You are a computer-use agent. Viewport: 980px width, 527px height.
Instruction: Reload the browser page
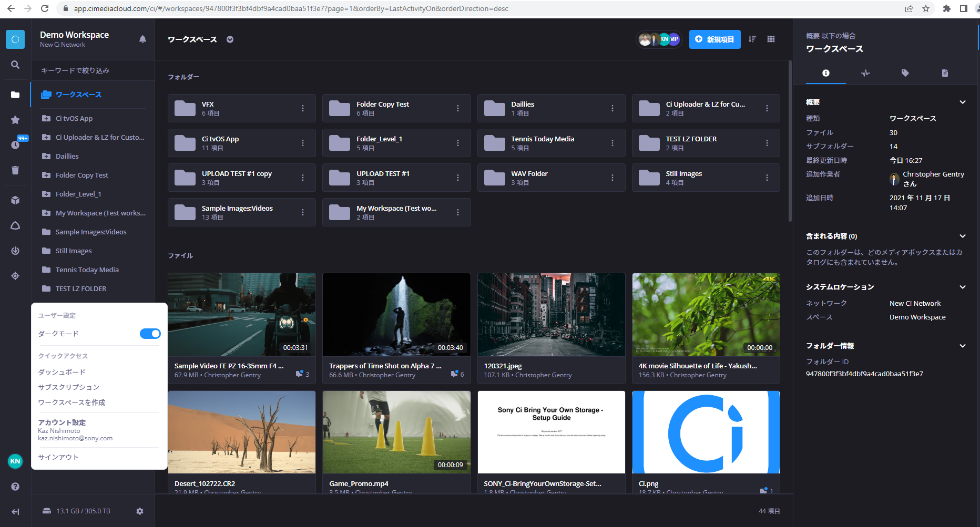pyautogui.click(x=45, y=8)
